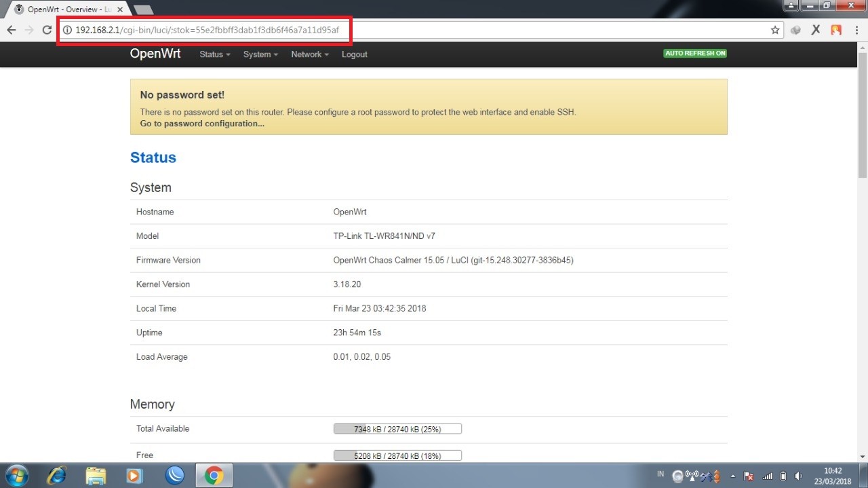Click the scrollbar down arrow

click(863, 457)
